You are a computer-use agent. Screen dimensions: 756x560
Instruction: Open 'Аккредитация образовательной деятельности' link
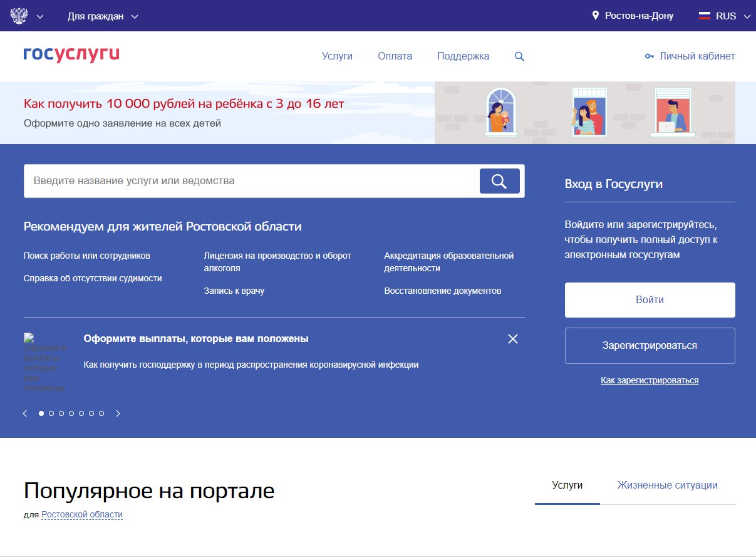[x=449, y=262]
